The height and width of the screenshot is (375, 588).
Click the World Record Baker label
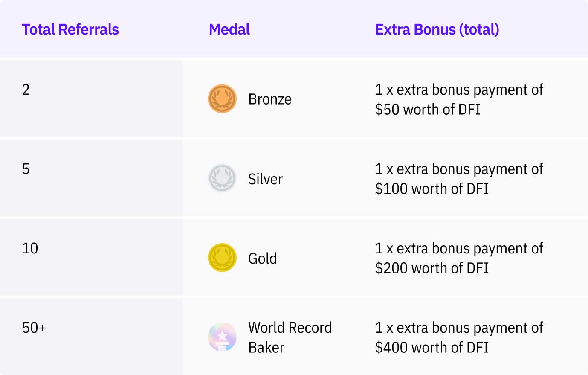tap(290, 337)
